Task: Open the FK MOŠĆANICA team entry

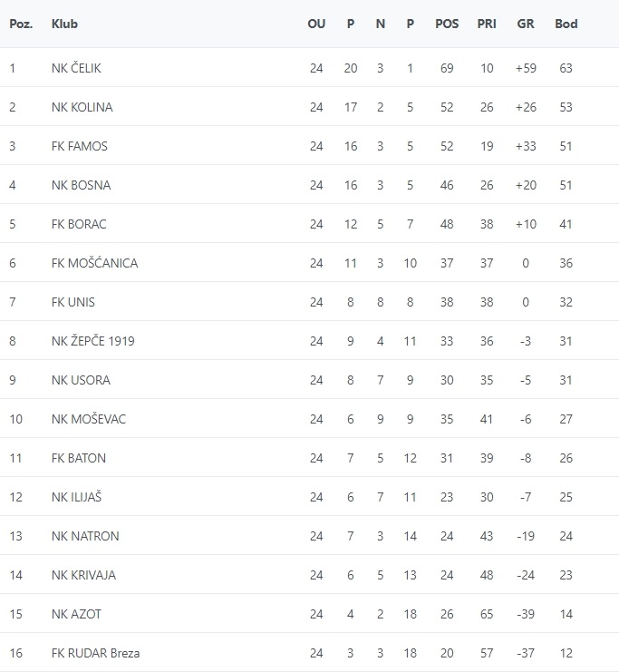Action: tap(95, 263)
